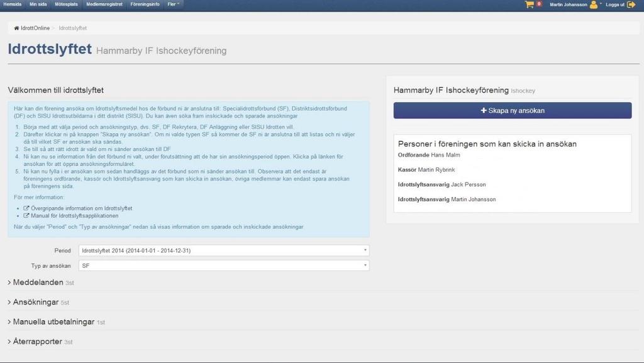Screen dimensions: 644x363
Task: Click IdrottOnline breadcrumb link
Action: pos(35,28)
